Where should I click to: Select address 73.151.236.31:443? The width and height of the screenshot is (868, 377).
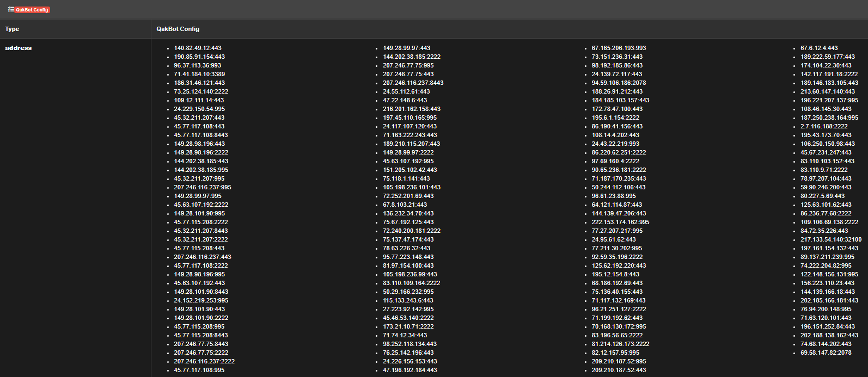[618, 57]
